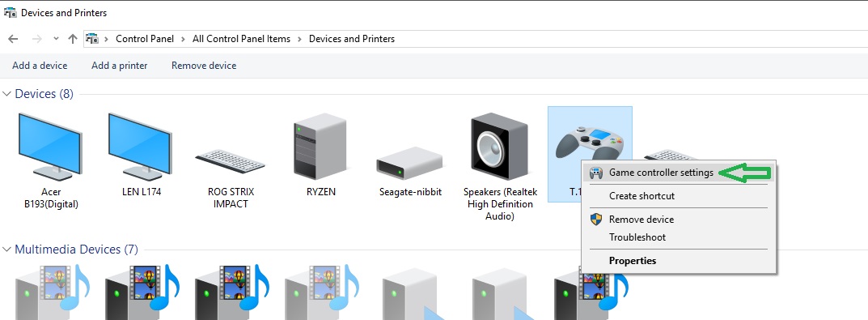Open Properties from the context menu
The image size is (868, 320).
(679, 261)
